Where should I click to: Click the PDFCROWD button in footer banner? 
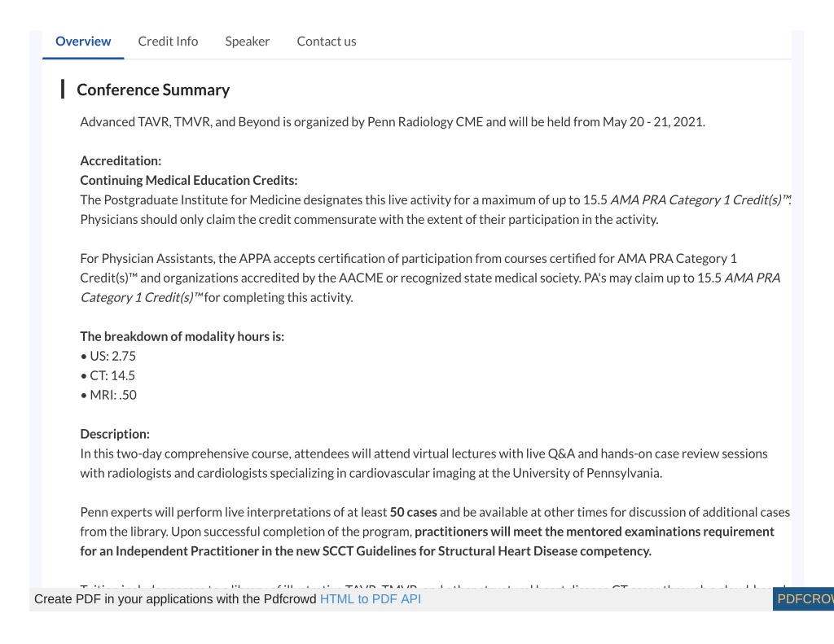[803, 599]
